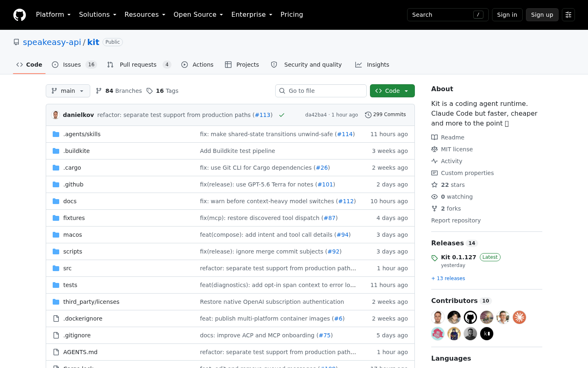The width and height of the screenshot is (588, 368).
Task: Open the Releases 14 heading link
Action: point(454,243)
